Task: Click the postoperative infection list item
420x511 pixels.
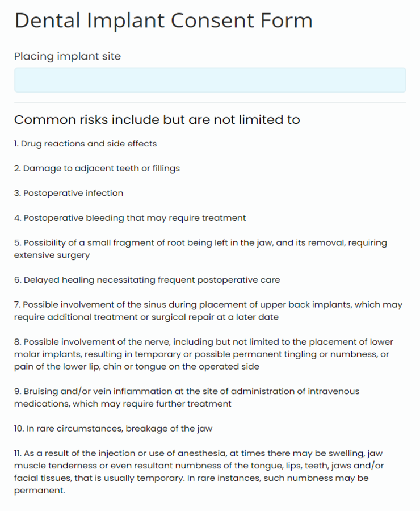Action: click(x=68, y=193)
